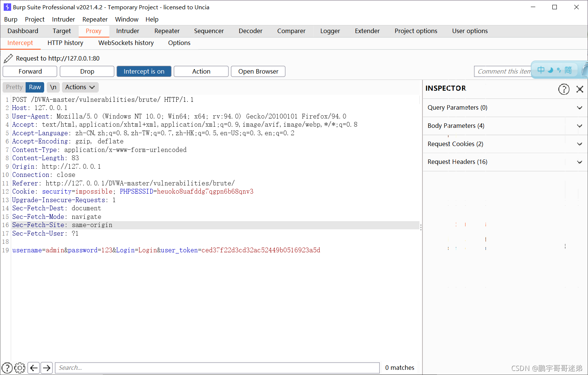Viewport: 588px width, 375px height.
Task: Open the Inspector help question mark icon
Action: [x=563, y=89]
